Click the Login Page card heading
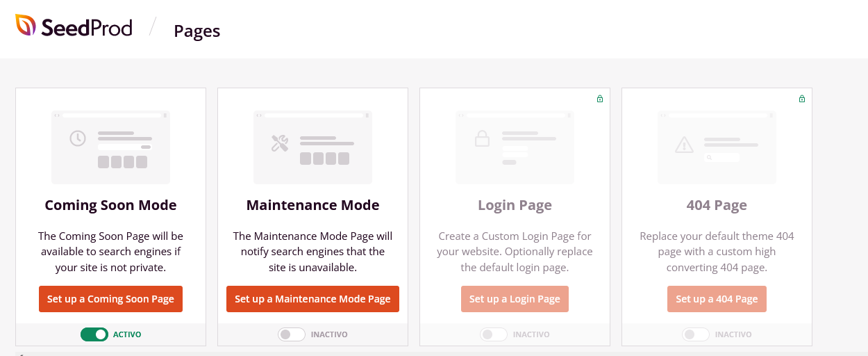This screenshot has width=868, height=356. (x=515, y=205)
